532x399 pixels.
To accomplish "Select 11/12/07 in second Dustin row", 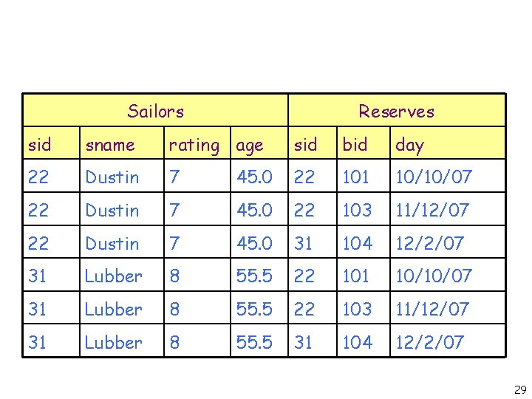I will point(432,211).
